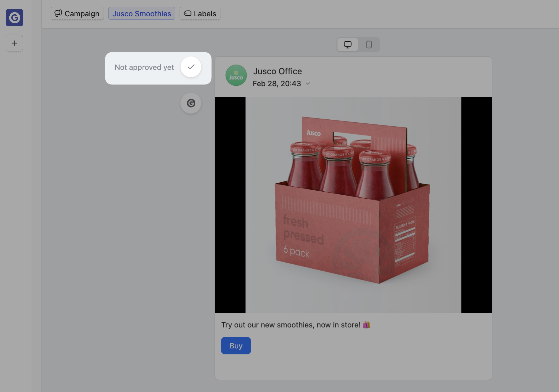
Task: Click the post caption about new smoothies
Action: click(296, 325)
